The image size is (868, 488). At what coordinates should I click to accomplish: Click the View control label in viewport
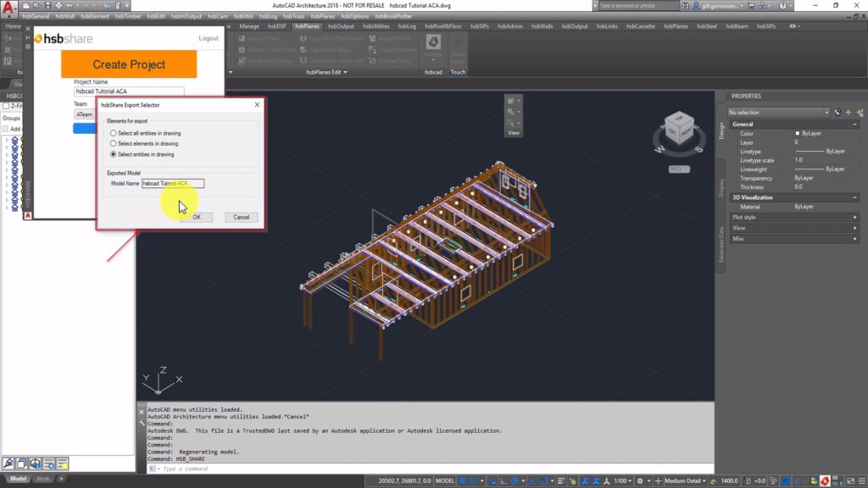(x=514, y=133)
